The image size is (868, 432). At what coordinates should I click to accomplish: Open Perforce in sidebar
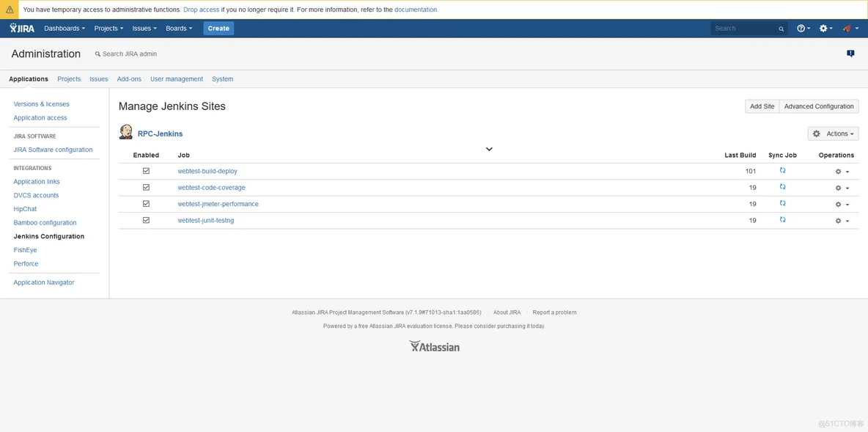pyautogui.click(x=26, y=263)
